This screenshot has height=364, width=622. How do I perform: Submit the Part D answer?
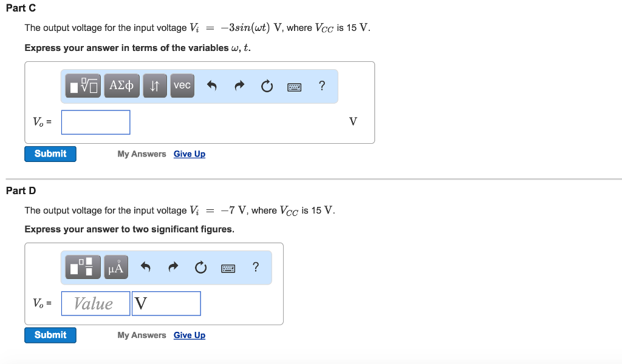pyautogui.click(x=50, y=335)
